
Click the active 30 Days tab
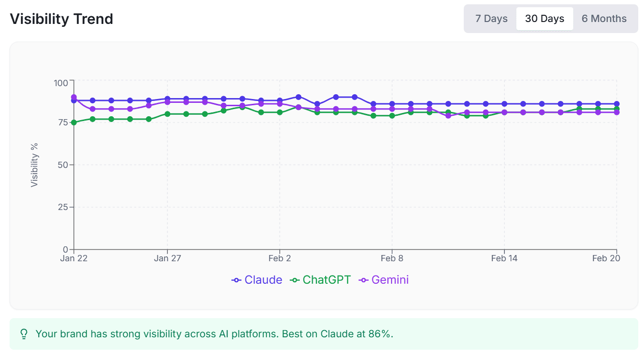(545, 18)
